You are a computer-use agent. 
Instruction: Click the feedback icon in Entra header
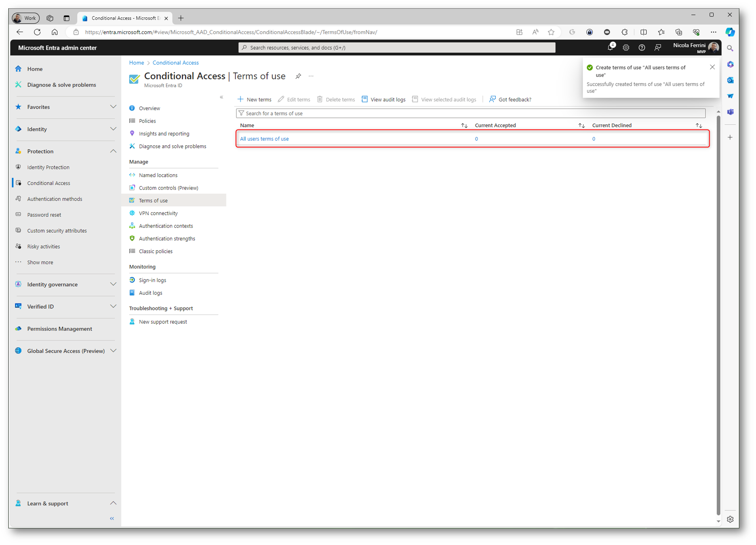pyautogui.click(x=658, y=47)
